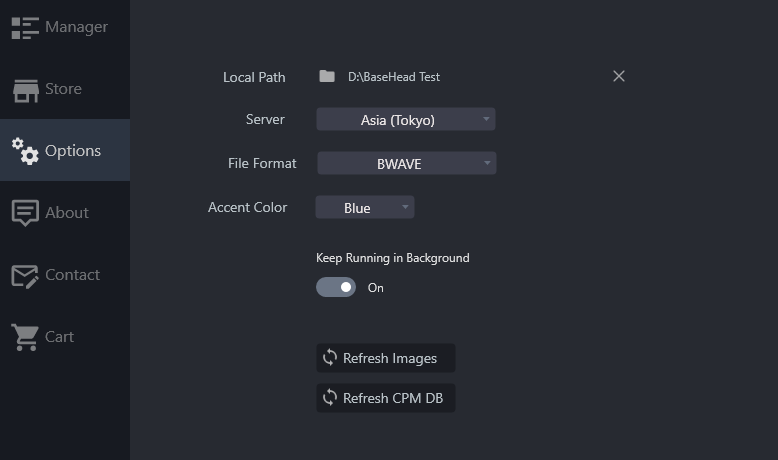Viewport: 778px width, 460px height.
Task: Click the Contact envelope icon
Action: [25, 276]
